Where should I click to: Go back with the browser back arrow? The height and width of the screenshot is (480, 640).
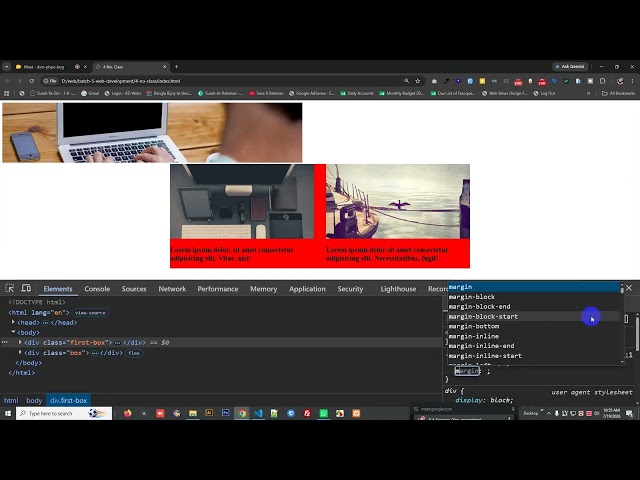(7, 81)
